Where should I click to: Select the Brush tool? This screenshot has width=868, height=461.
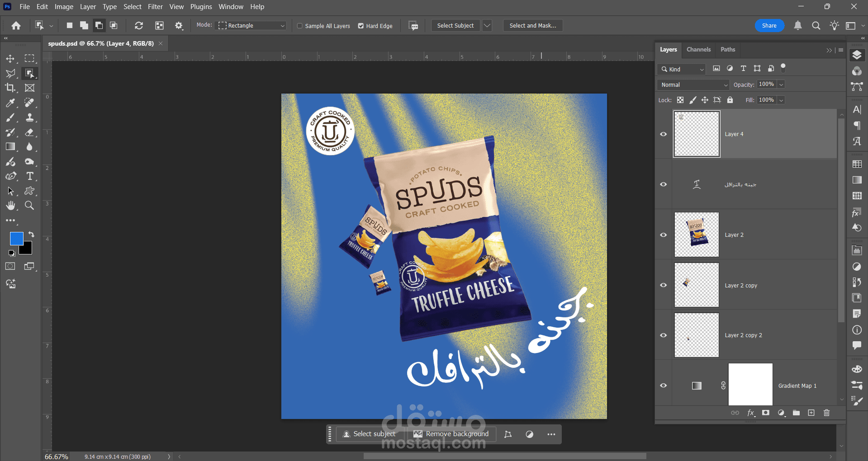[10, 118]
